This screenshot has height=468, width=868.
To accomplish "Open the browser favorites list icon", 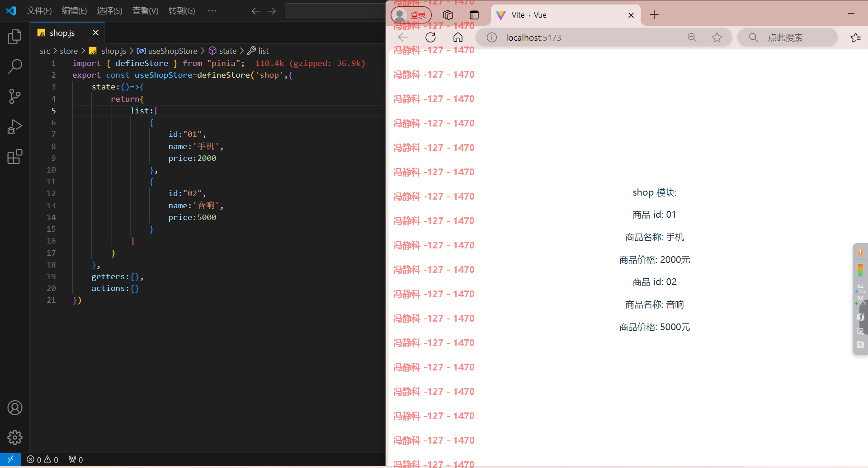I will [x=855, y=37].
